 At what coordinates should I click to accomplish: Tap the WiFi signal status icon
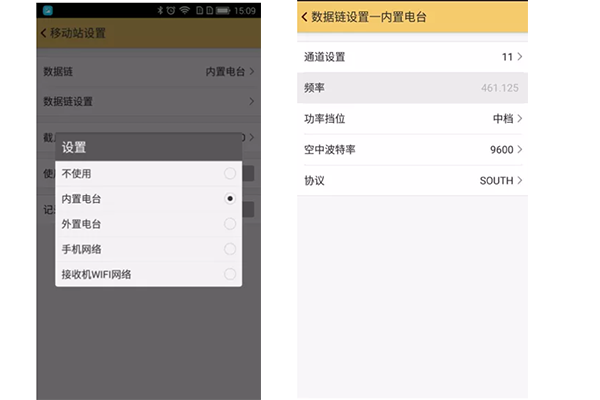(x=185, y=10)
